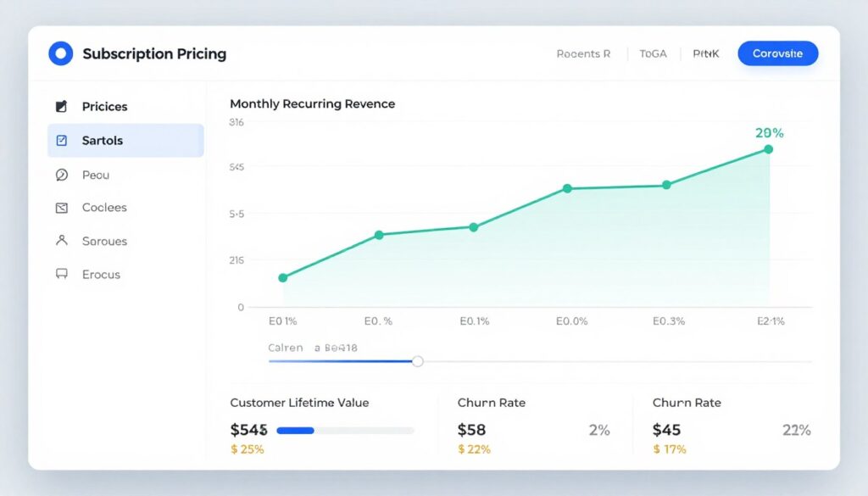Screen dimensions: 868x496
Task: Click the gray 22% value
Action: [797, 430]
